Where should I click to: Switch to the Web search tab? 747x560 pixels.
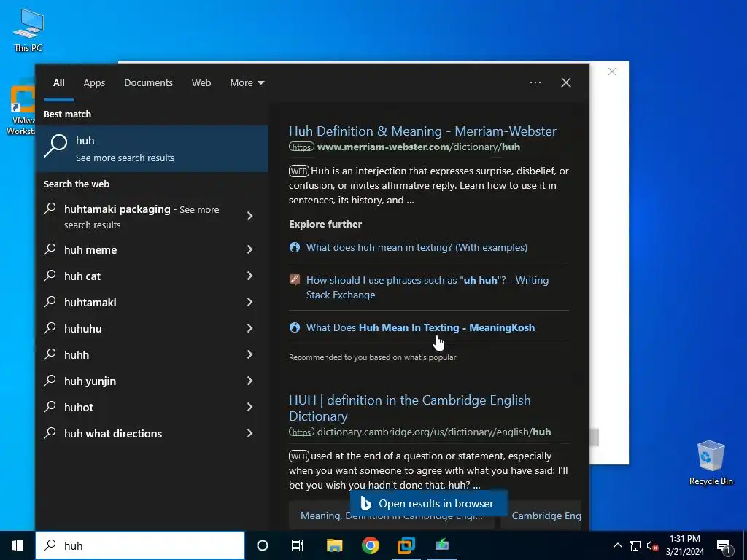(201, 83)
